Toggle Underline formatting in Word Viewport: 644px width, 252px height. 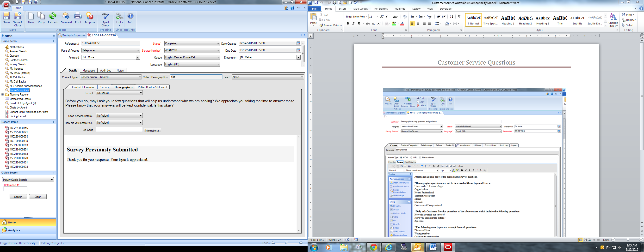(x=359, y=24)
